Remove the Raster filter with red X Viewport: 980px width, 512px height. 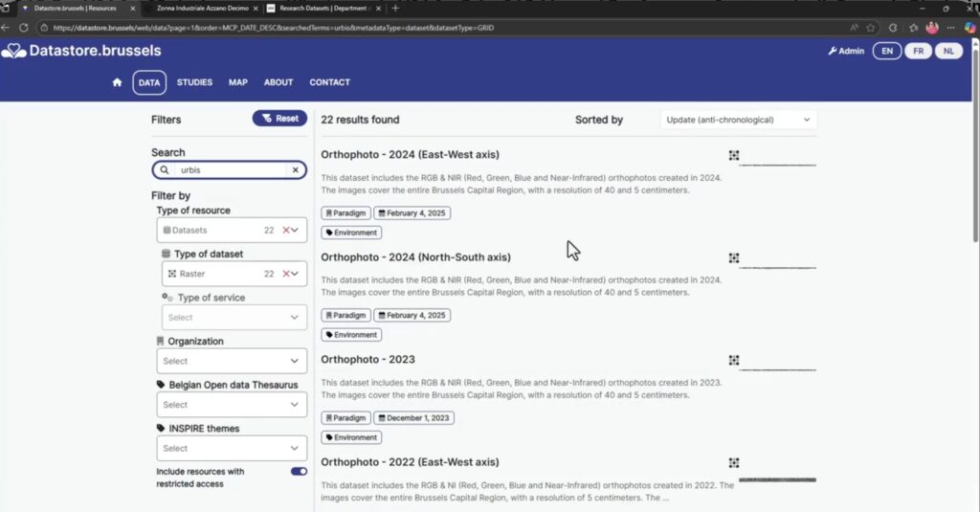click(x=285, y=274)
